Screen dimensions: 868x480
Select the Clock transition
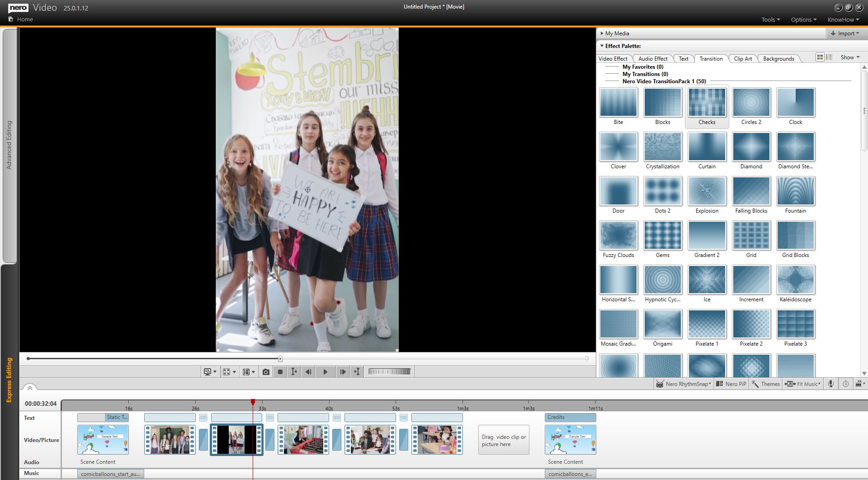[796, 107]
